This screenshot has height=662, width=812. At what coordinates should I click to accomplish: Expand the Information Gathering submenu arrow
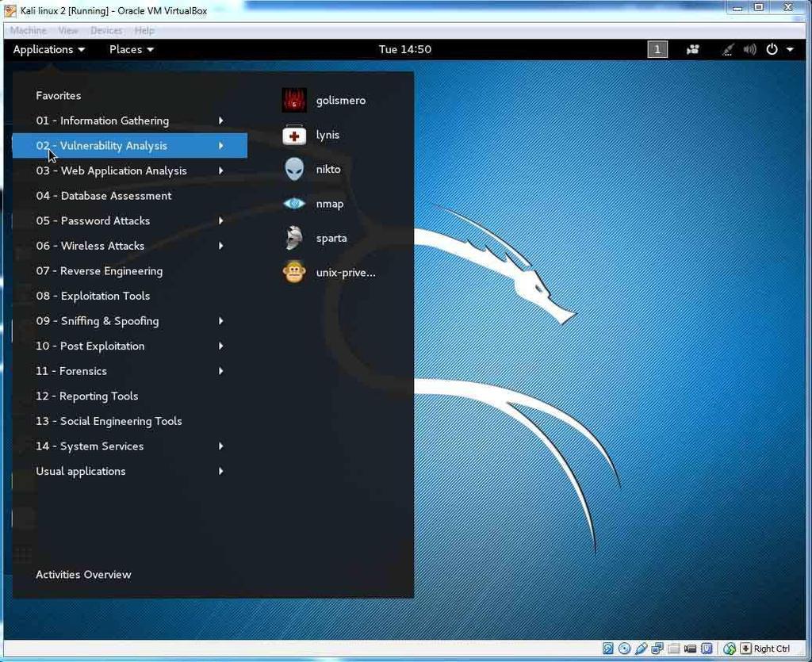point(221,121)
